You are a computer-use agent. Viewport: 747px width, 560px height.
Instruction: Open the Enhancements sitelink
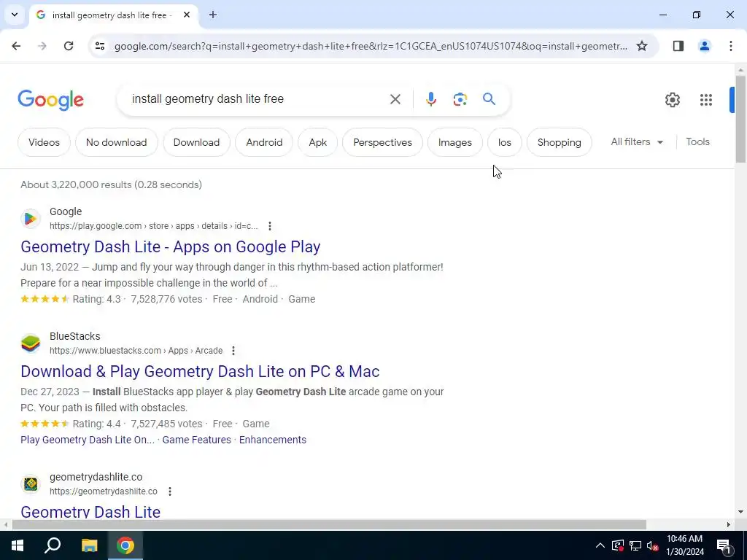pyautogui.click(x=273, y=440)
